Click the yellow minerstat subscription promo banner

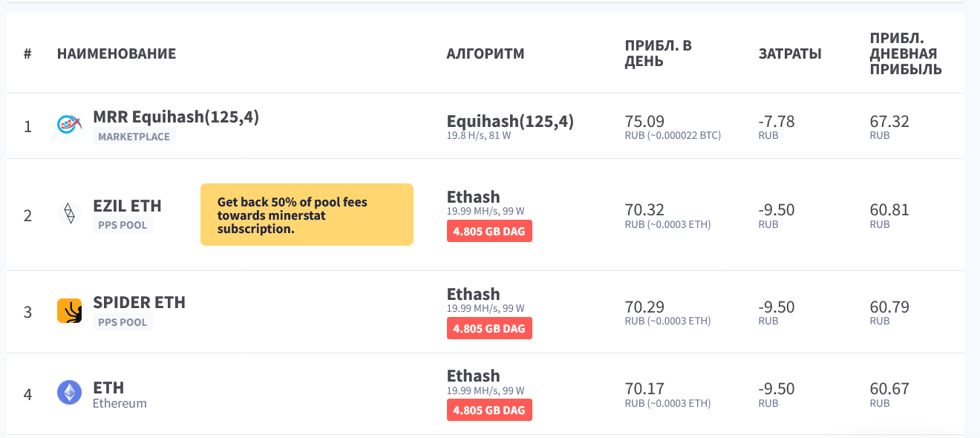point(307,215)
